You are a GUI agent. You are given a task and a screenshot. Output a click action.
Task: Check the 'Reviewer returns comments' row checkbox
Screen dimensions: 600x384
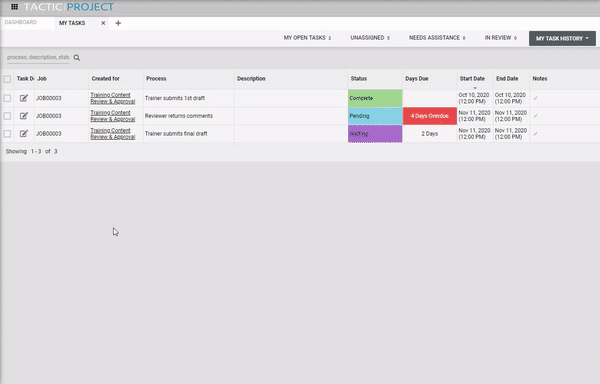tap(7, 116)
